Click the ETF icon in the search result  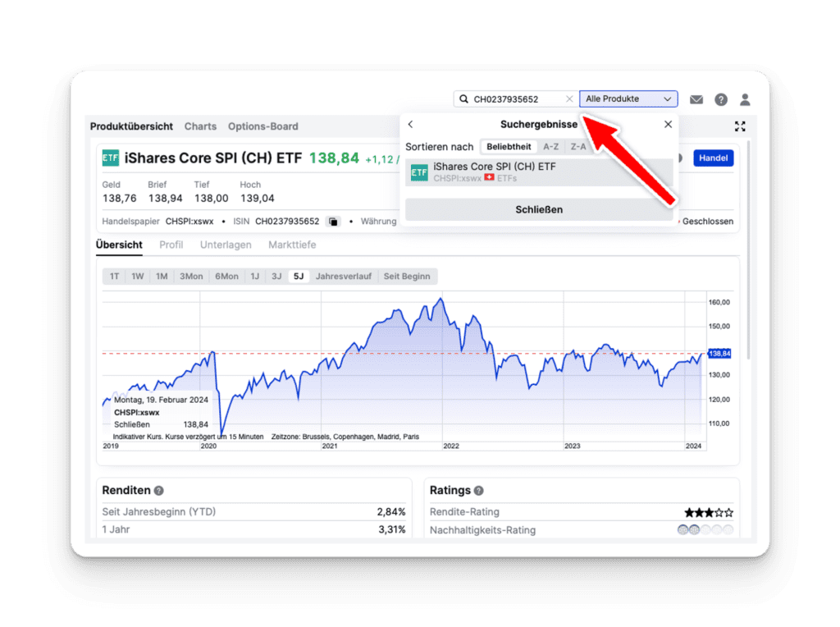(419, 172)
